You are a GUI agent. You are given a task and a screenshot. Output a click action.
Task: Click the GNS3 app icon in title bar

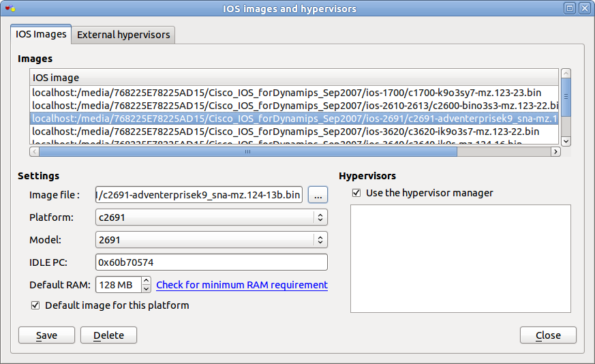pos(10,9)
